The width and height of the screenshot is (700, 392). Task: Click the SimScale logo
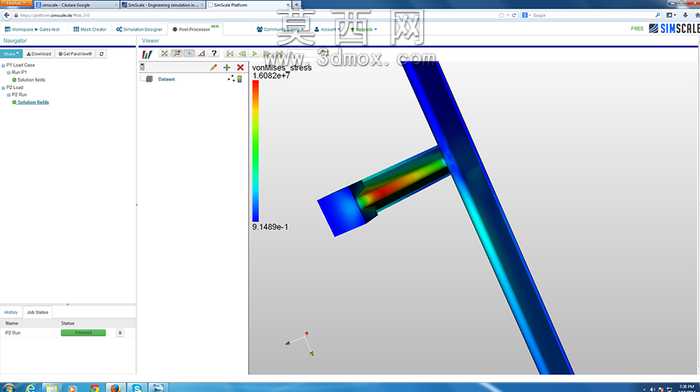click(674, 29)
